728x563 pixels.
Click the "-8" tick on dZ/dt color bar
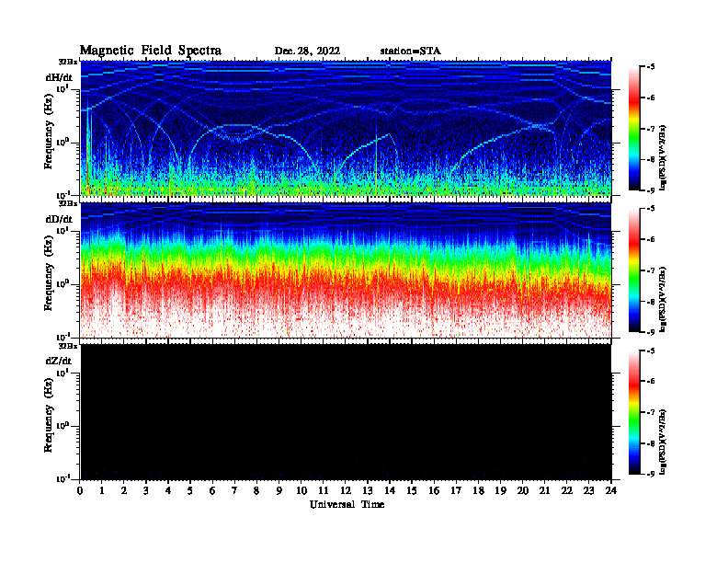pos(651,443)
